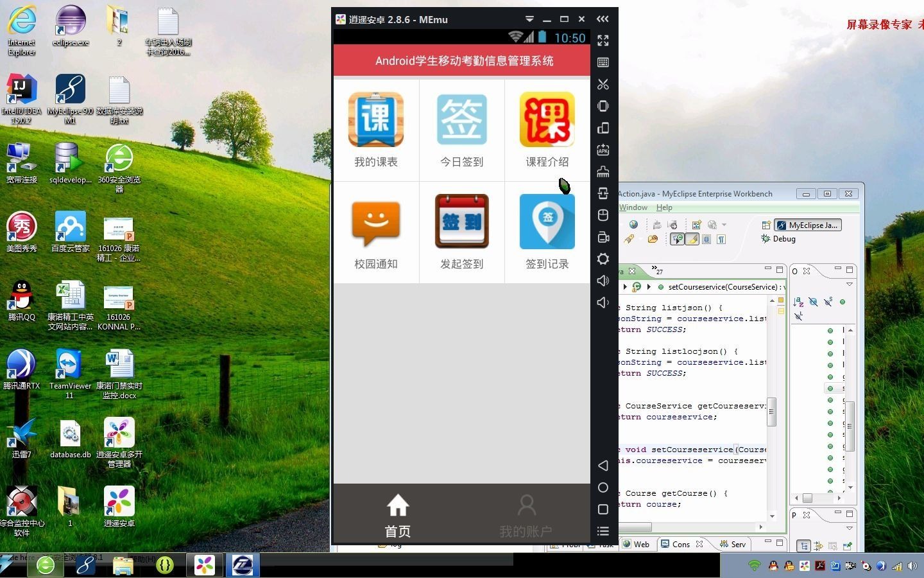Open web browser globe toolbar icon
The image size is (924, 578).
633,224
